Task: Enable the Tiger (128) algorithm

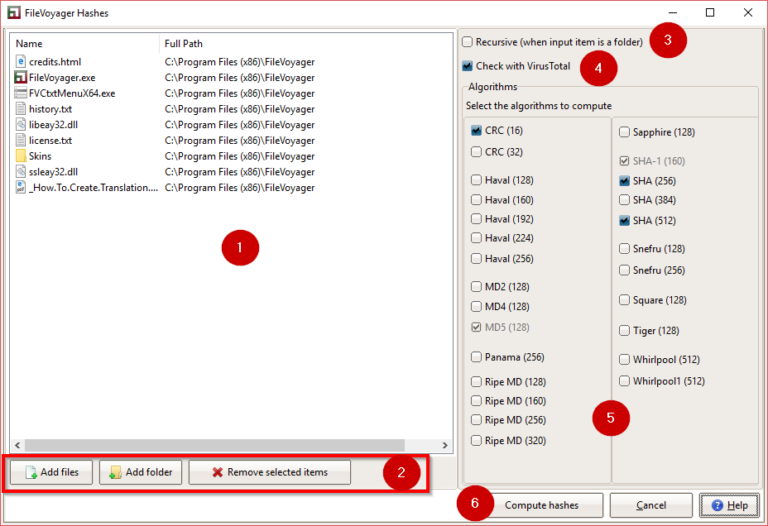Action: pyautogui.click(x=624, y=331)
